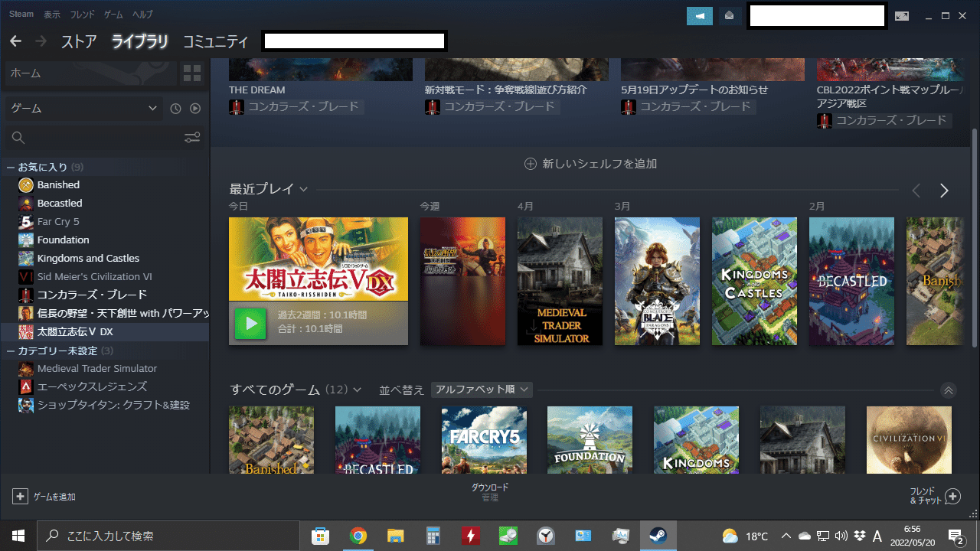The height and width of the screenshot is (551, 980).
Task: Click 新しいシェルフを追加
Action: coord(590,164)
